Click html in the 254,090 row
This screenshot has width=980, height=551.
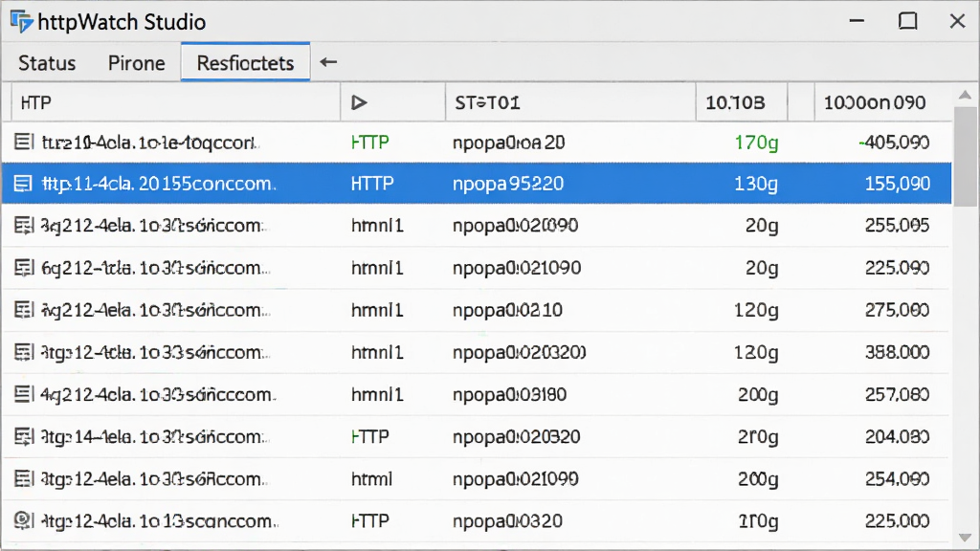pyautogui.click(x=371, y=479)
